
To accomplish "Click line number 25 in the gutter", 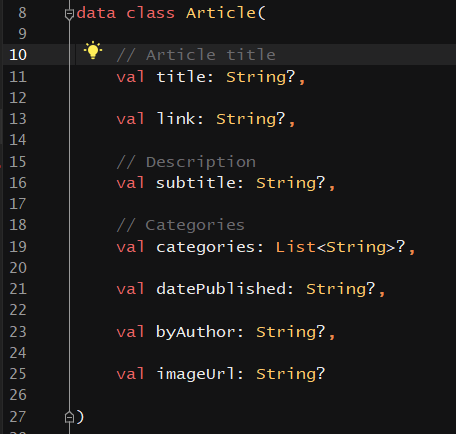I will coord(18,374).
